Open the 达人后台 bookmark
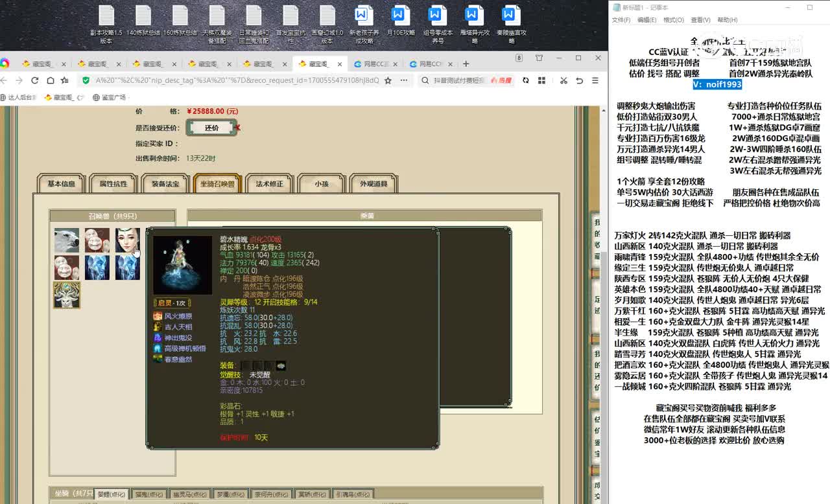 tap(18, 98)
